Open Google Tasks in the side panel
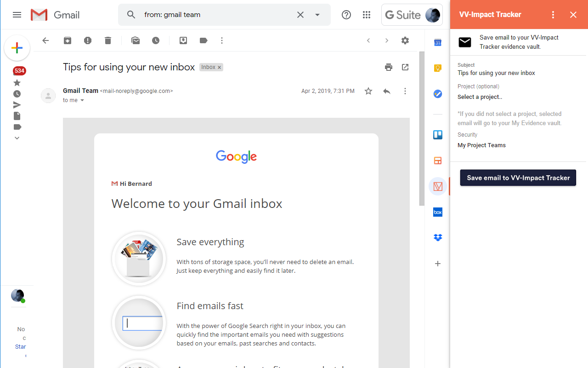The width and height of the screenshot is (588, 368). click(x=438, y=94)
